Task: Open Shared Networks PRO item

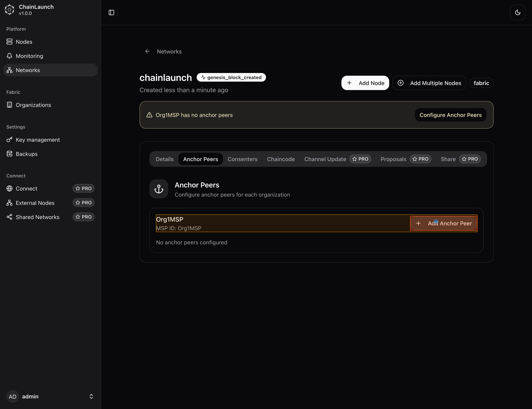Action: pyautogui.click(x=38, y=217)
